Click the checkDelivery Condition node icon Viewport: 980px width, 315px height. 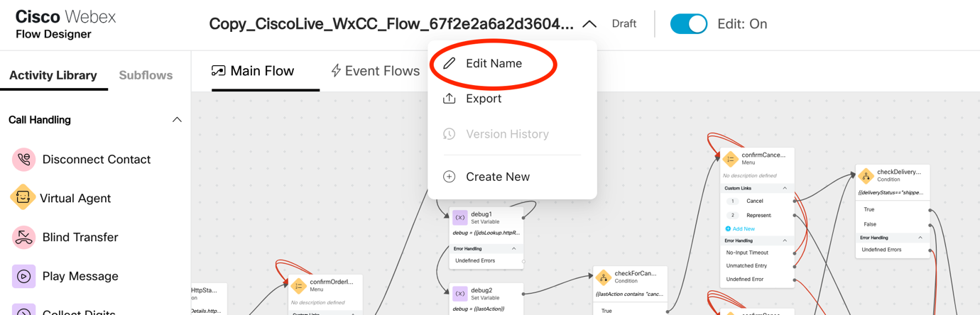(865, 175)
